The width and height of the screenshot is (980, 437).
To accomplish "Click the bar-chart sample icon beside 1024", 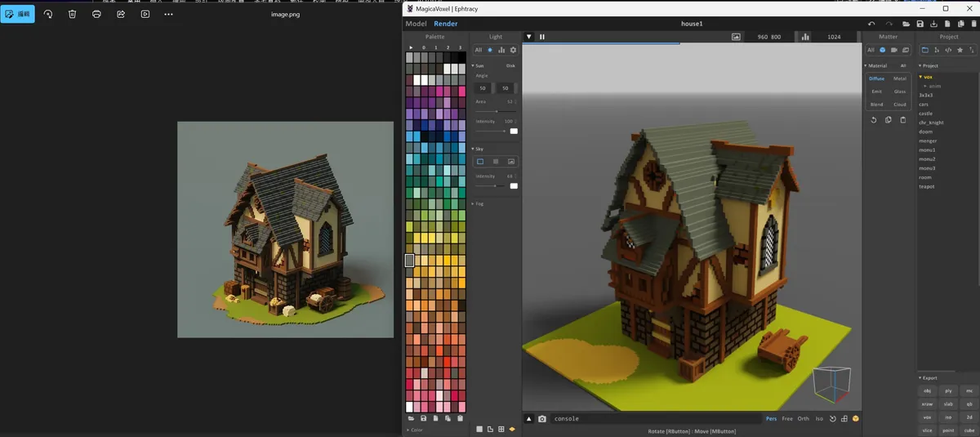I will pos(805,37).
